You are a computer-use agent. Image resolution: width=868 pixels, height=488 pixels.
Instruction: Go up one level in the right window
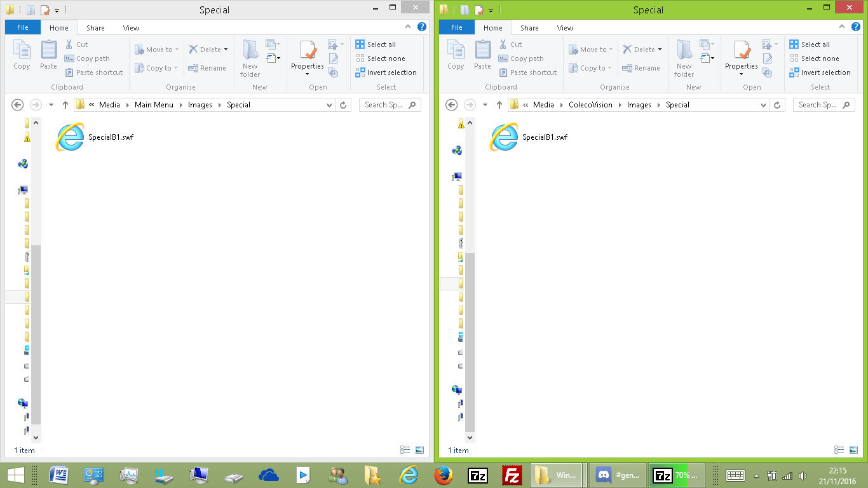[499, 105]
